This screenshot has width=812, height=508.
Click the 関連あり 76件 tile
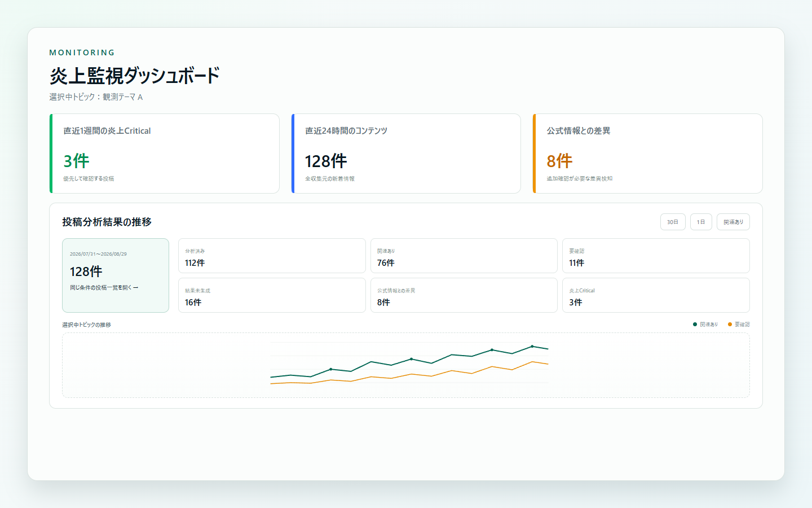[464, 256]
